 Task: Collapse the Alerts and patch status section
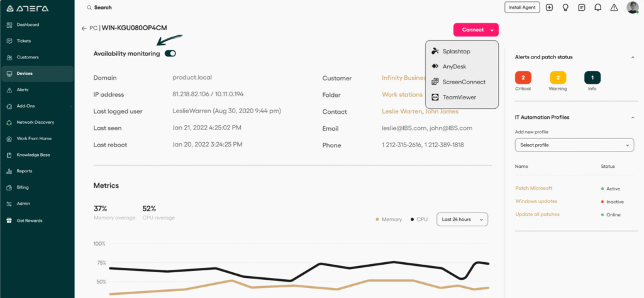coord(631,57)
